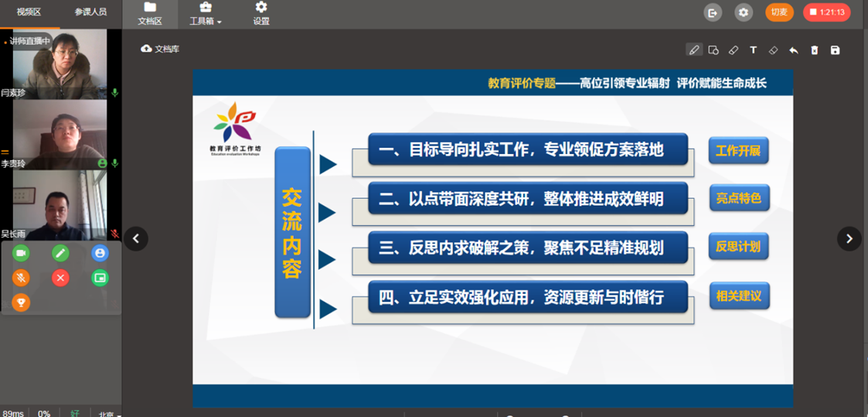Toggle the picture-in-picture layout button

pos(100,278)
